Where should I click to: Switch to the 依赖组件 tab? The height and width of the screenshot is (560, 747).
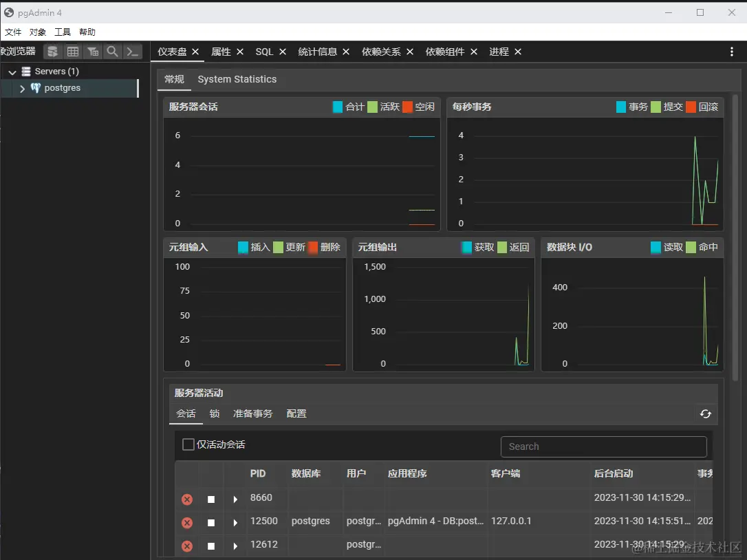pos(445,52)
